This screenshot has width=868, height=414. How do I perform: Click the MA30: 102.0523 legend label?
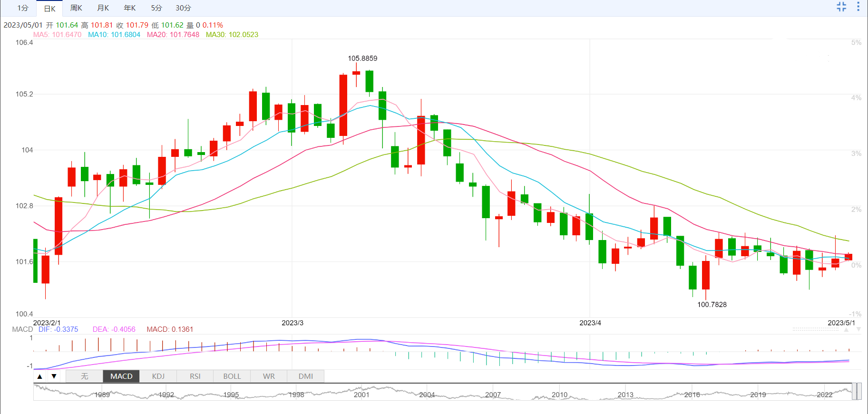pyautogui.click(x=232, y=35)
